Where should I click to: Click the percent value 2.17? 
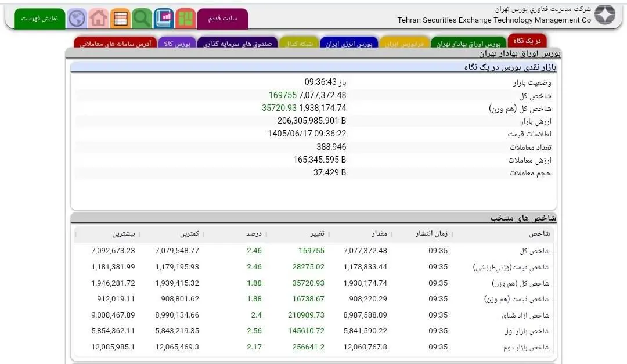[254, 347]
